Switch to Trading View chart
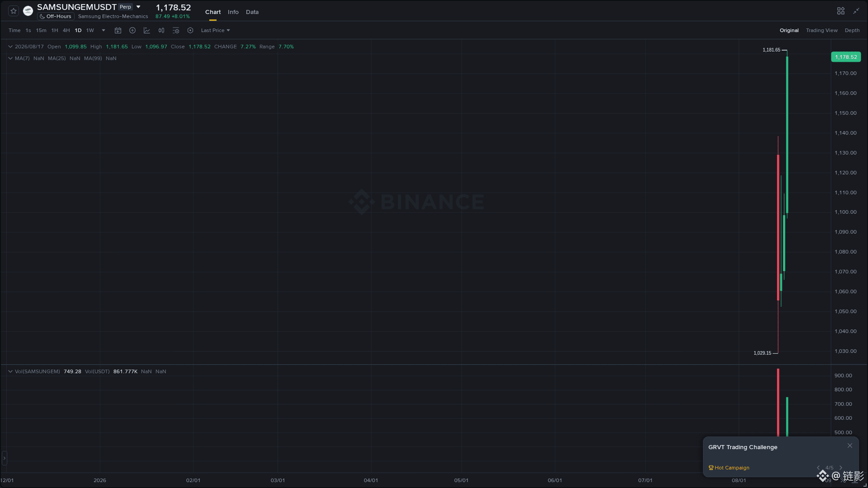The height and width of the screenshot is (488, 868). pos(821,30)
